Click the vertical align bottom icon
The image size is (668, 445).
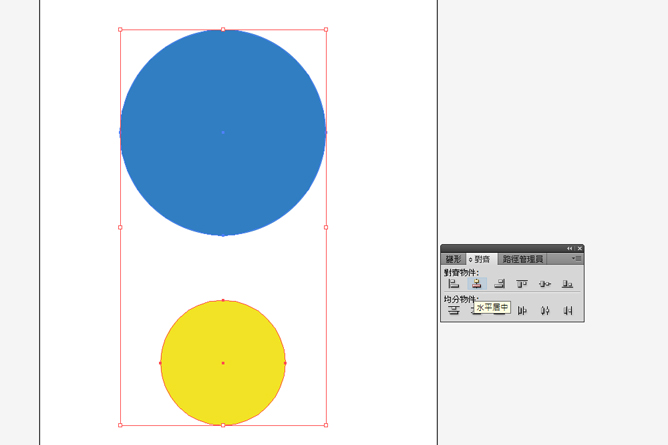click(x=567, y=284)
